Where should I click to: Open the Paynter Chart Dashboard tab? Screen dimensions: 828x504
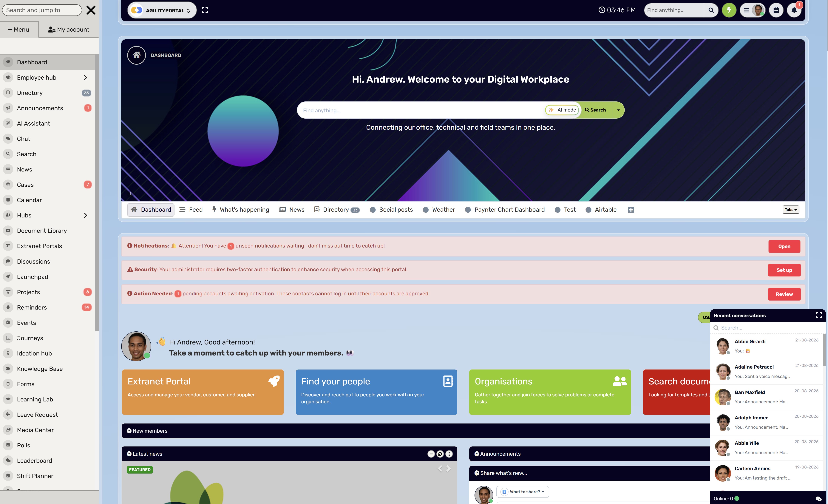505,210
